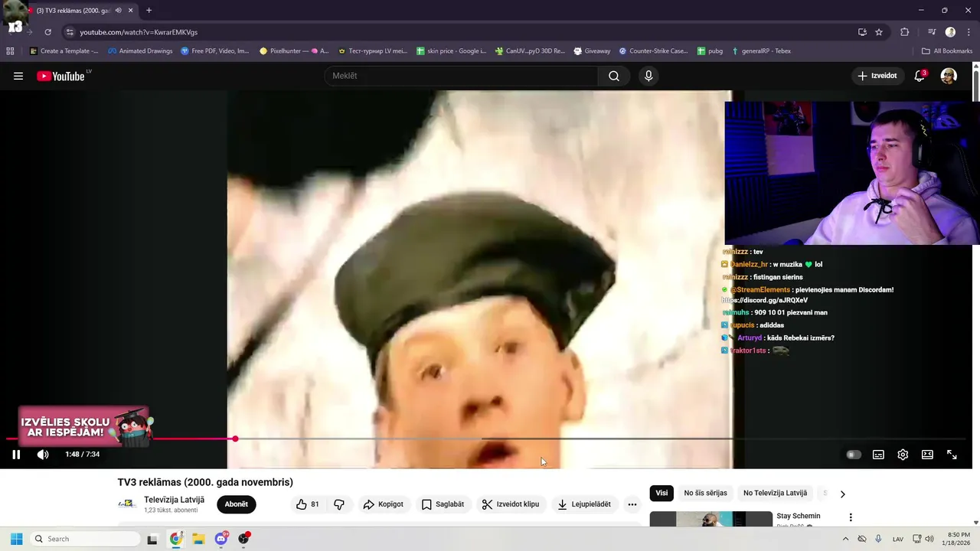This screenshot has width=980, height=551.
Task: Open the YouTube account avatar menu
Action: [949, 76]
